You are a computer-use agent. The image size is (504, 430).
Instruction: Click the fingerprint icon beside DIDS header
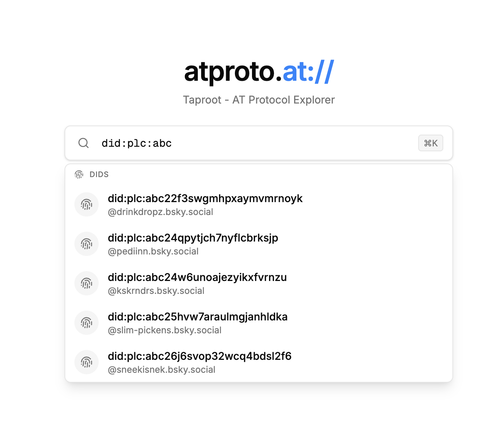coord(79,174)
